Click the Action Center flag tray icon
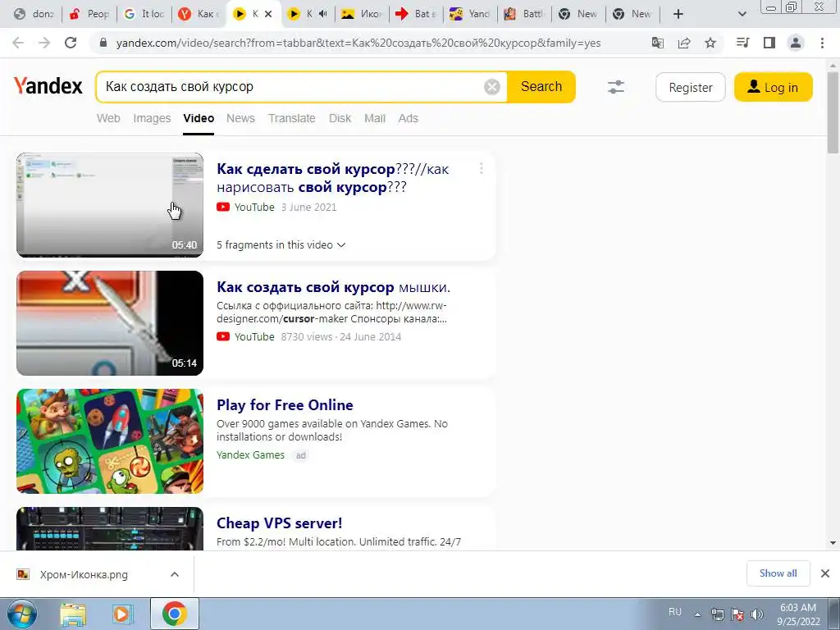Viewport: 840px width, 630px height. pyautogui.click(x=737, y=614)
